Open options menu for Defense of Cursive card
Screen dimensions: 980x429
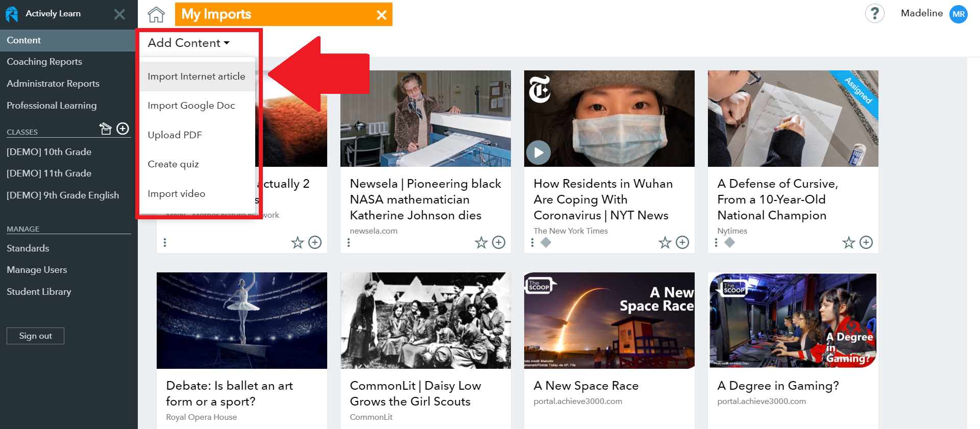[x=716, y=242]
